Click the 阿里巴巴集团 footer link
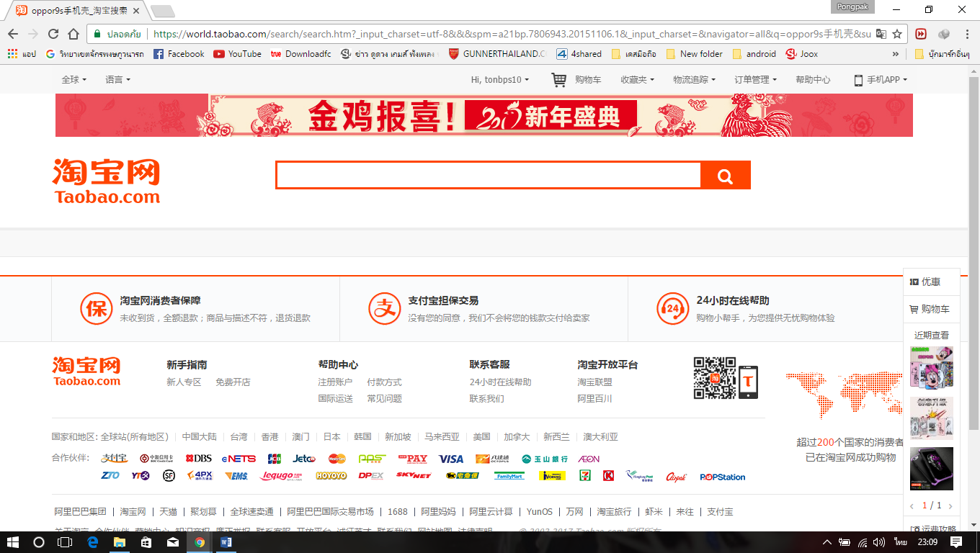This screenshot has width=980, height=553. (80, 512)
